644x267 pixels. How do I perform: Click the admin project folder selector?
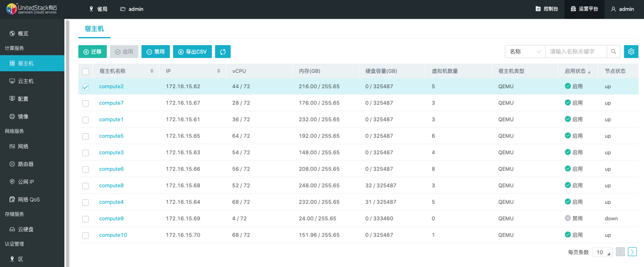[x=132, y=9]
